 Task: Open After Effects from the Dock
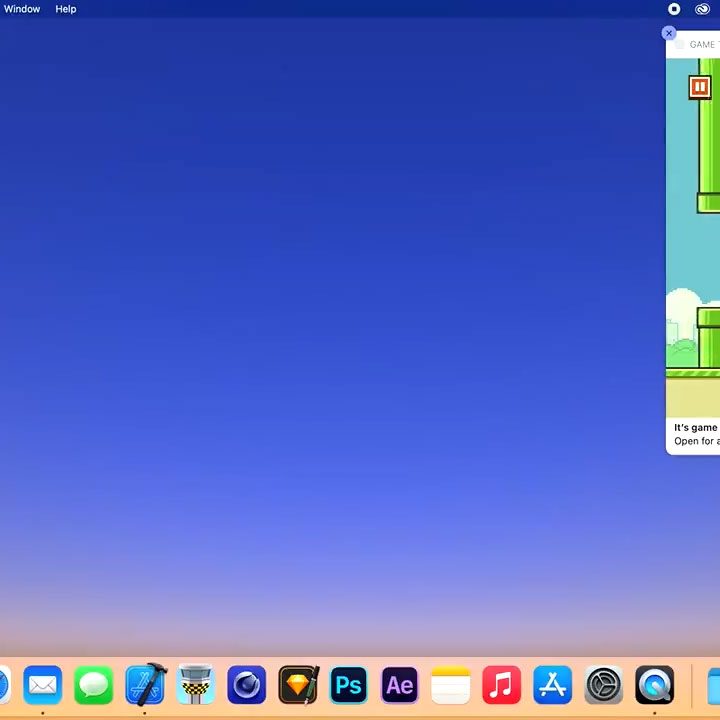[399, 685]
